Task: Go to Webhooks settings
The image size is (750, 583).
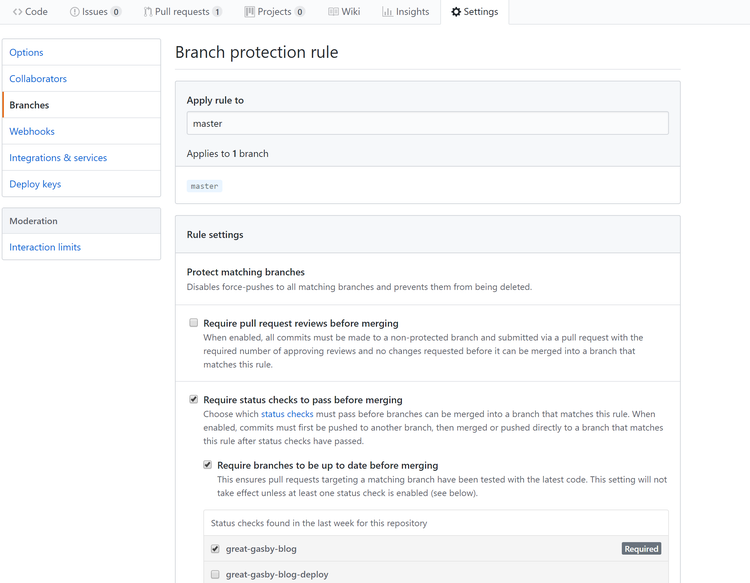Action: 81,131
